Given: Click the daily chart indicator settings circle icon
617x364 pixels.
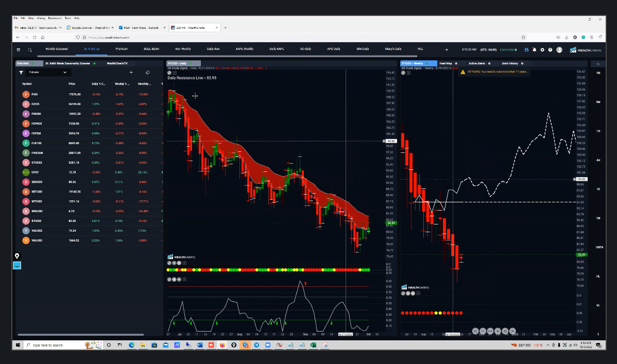Looking at the screenshot, I should pyautogui.click(x=169, y=73).
